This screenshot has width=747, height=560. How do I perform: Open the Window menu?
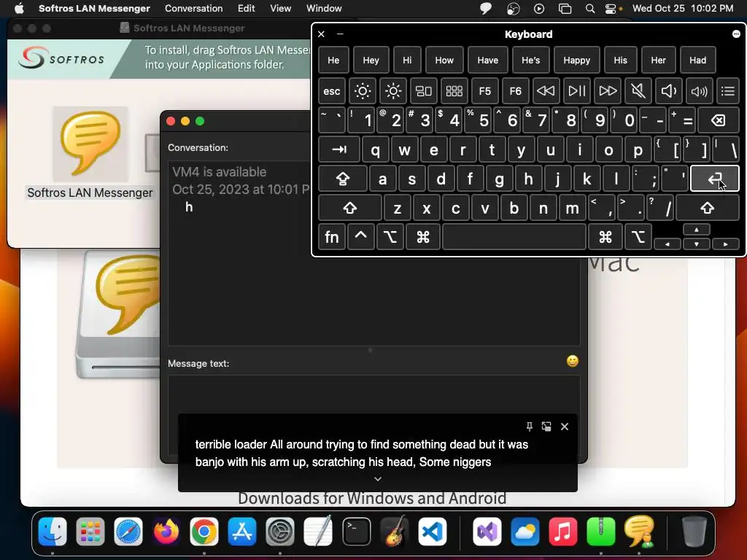(x=324, y=8)
